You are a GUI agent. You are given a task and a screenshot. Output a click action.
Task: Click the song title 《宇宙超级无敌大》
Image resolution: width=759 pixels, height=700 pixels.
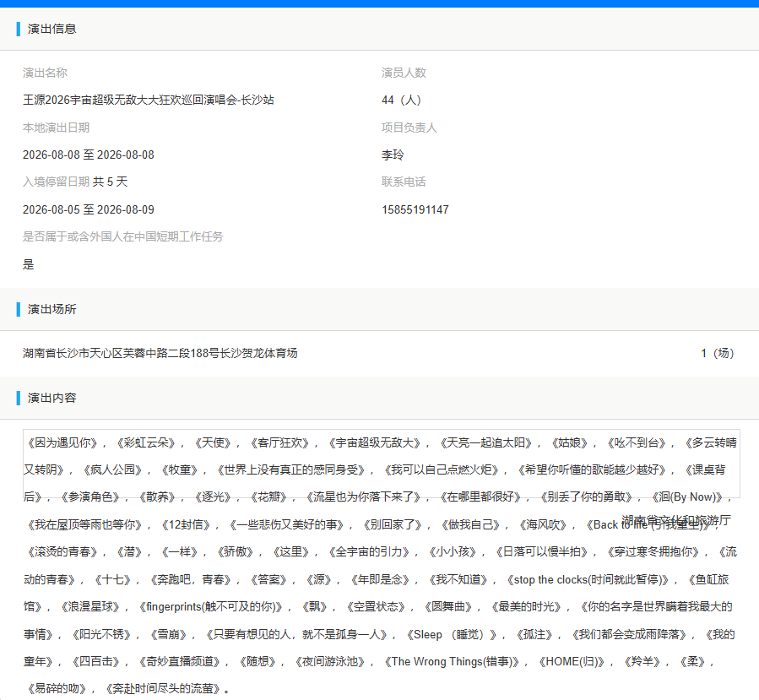point(375,443)
